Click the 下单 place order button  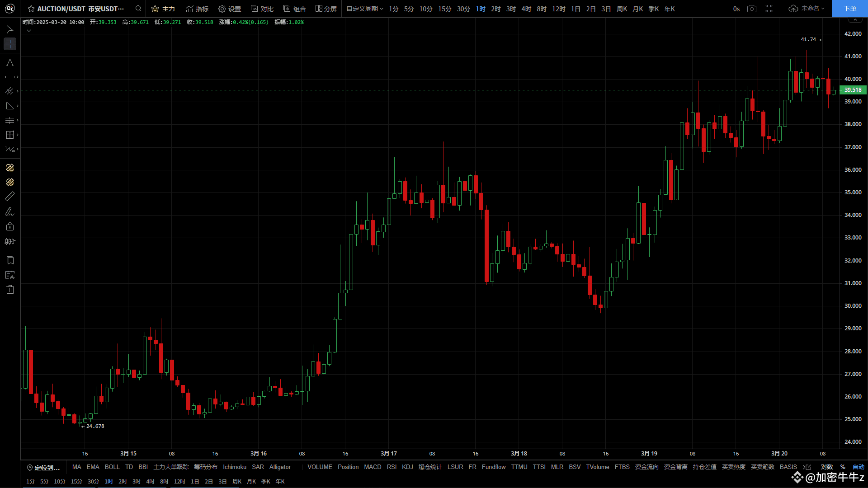850,9
